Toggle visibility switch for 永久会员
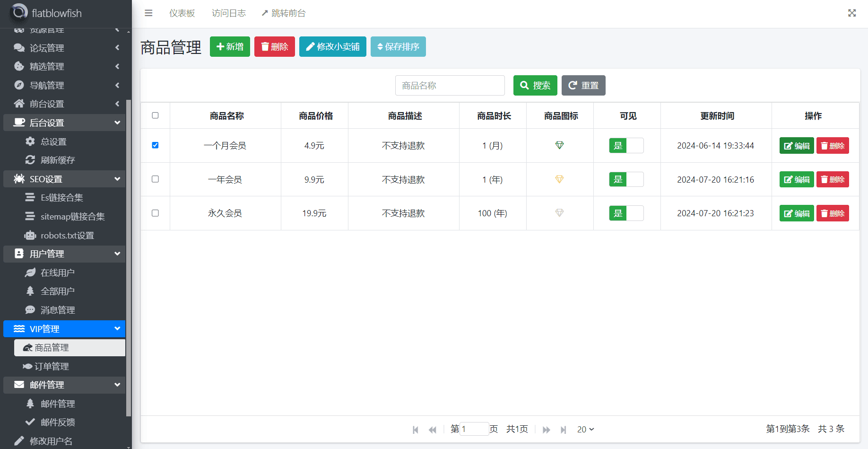Viewport: 868px width, 449px height. click(626, 213)
